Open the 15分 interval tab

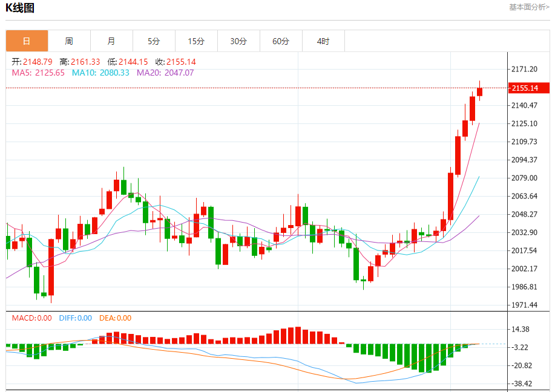(x=197, y=41)
